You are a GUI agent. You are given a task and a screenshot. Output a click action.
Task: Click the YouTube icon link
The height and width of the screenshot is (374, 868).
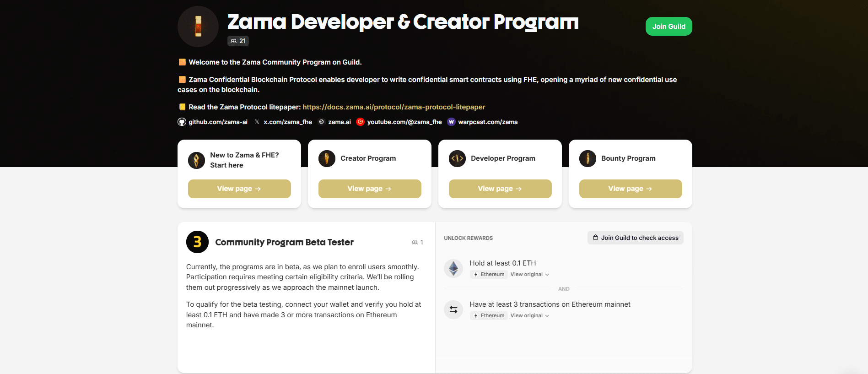pyautogui.click(x=361, y=122)
